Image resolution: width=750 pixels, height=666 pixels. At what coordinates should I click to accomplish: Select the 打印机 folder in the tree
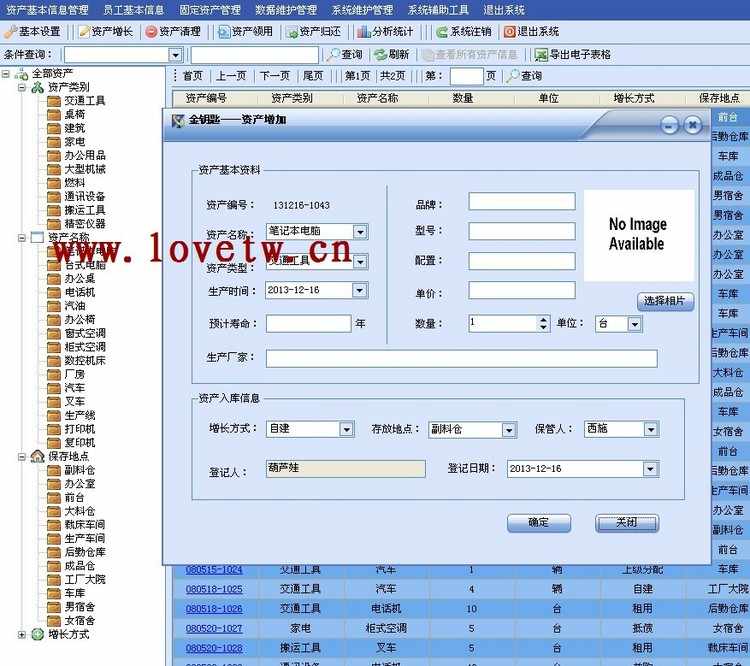[72, 429]
